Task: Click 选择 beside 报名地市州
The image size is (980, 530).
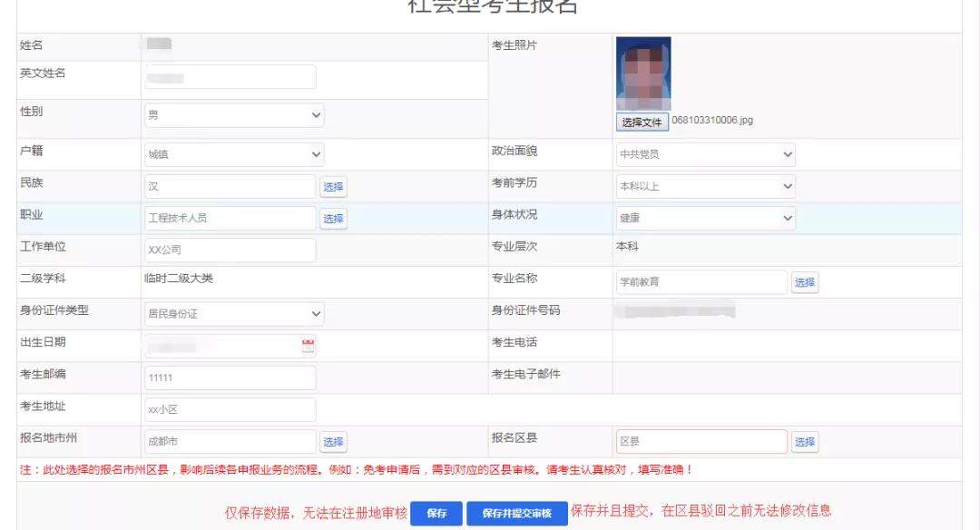Action: [333, 441]
